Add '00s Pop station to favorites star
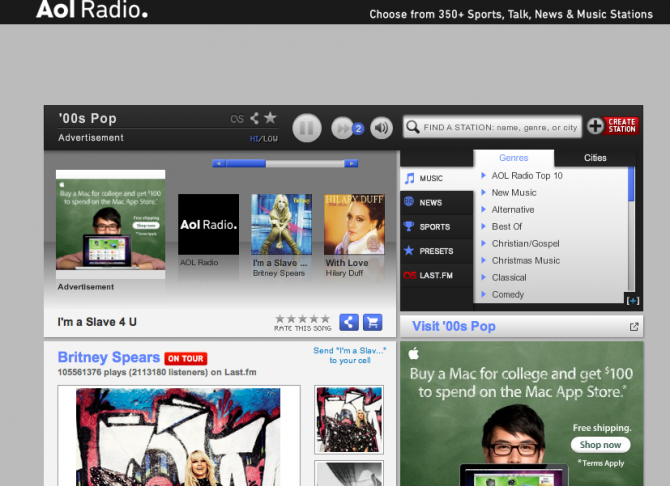Viewport: 670px width, 486px height. 270,118
